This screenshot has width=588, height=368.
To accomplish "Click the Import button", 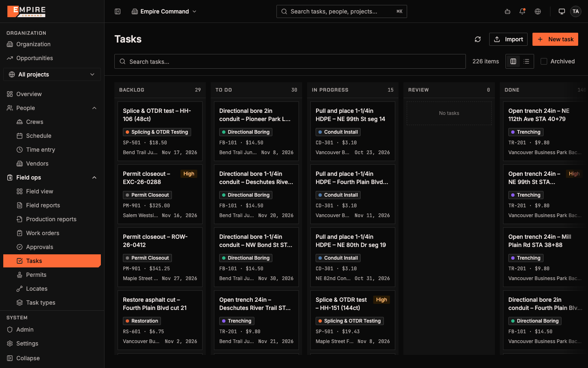I will click(508, 39).
